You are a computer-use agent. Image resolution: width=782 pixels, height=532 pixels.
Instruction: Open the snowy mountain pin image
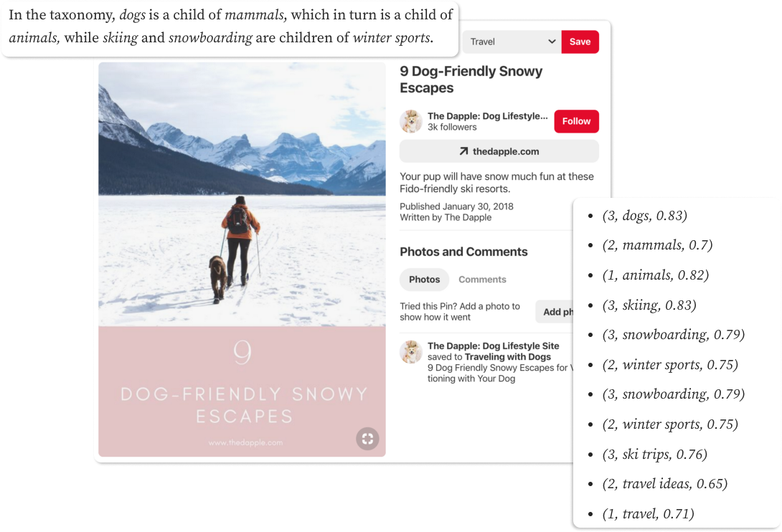(242, 194)
